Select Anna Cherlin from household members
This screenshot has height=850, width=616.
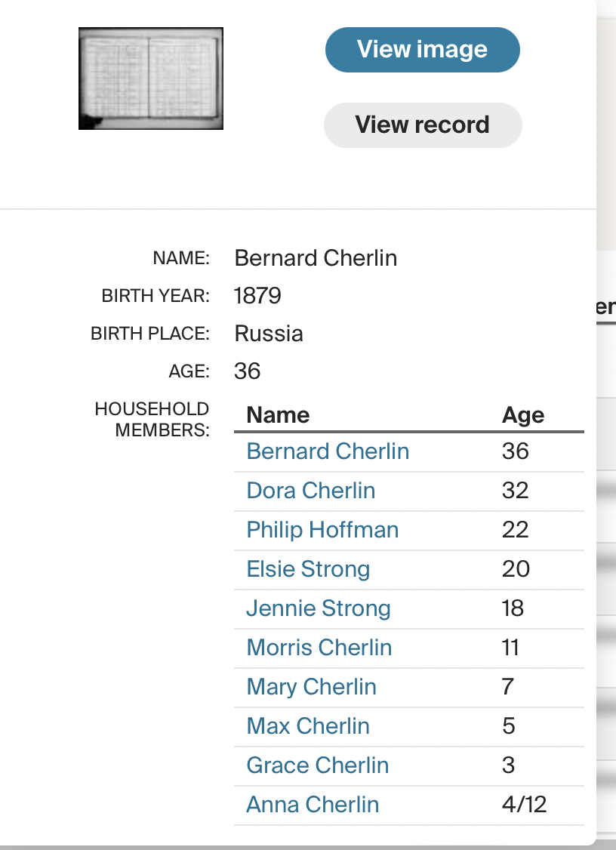tap(313, 804)
